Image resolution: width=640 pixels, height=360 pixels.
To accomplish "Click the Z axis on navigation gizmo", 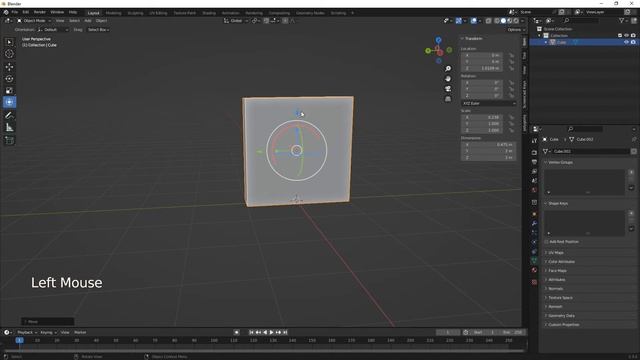I will tap(438, 40).
